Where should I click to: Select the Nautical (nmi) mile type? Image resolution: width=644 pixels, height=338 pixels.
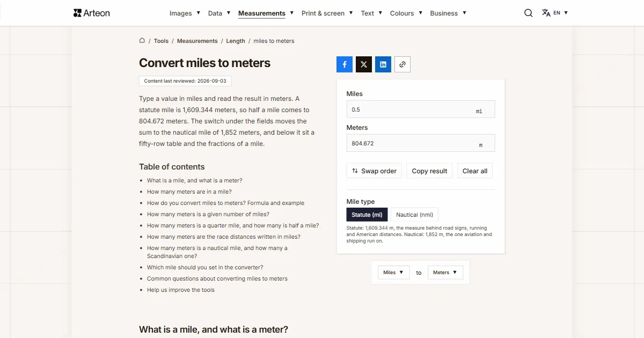(414, 215)
